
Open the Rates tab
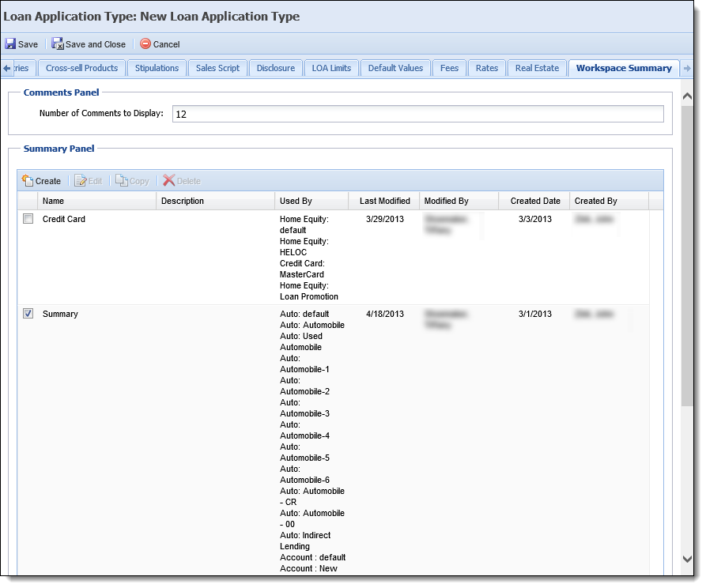click(x=487, y=68)
